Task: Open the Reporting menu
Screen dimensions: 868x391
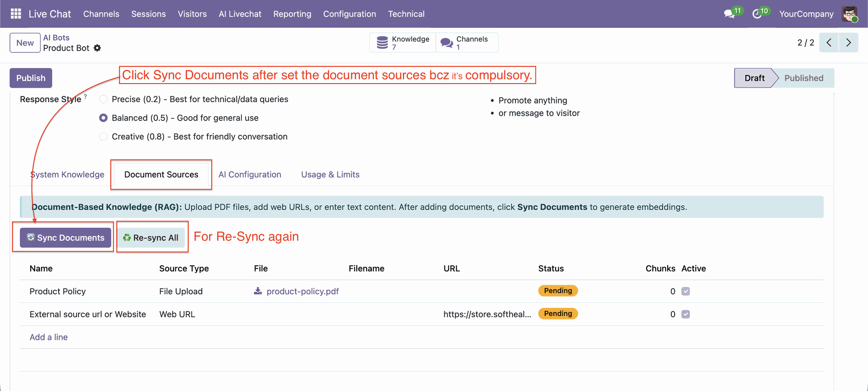Action: coord(292,14)
